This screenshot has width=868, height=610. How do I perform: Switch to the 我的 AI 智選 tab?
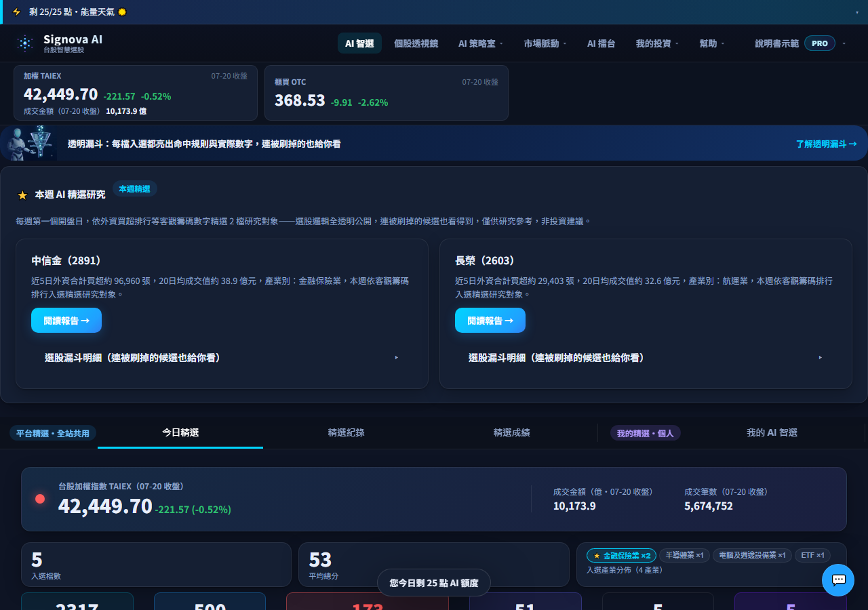[x=772, y=432]
